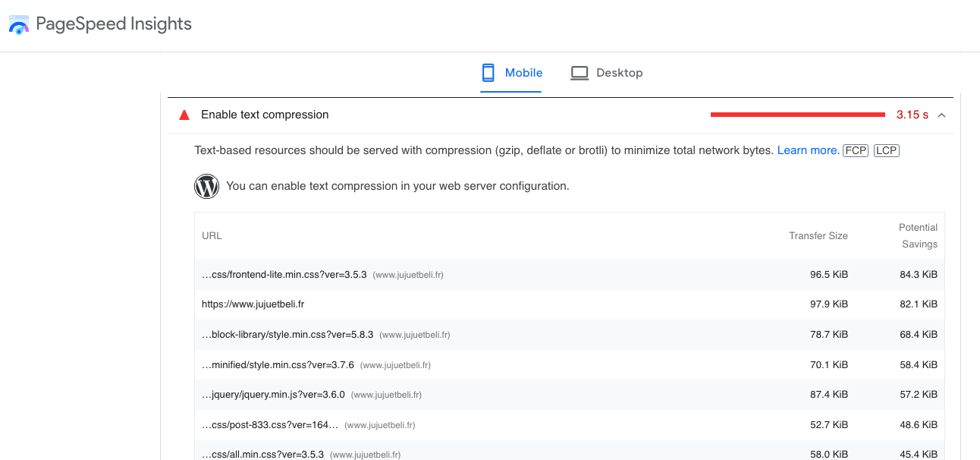Click the minified/style.min.css?ver=3.7.6 URL

(278, 365)
